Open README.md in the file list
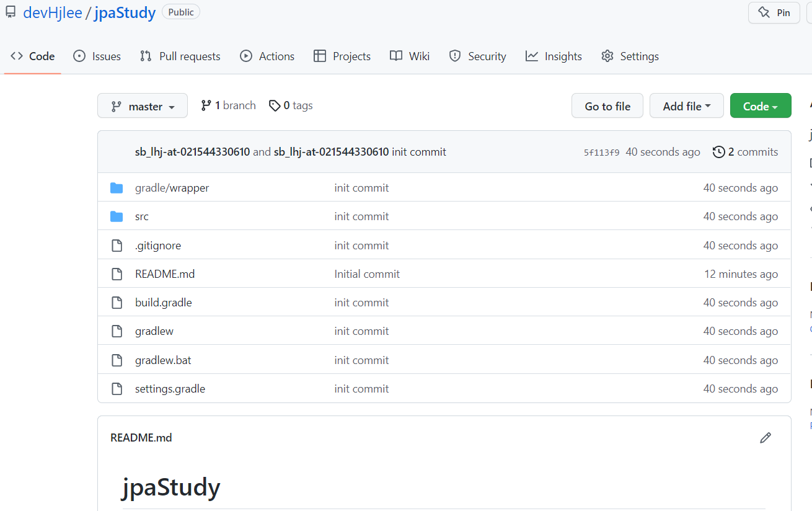 coord(165,274)
